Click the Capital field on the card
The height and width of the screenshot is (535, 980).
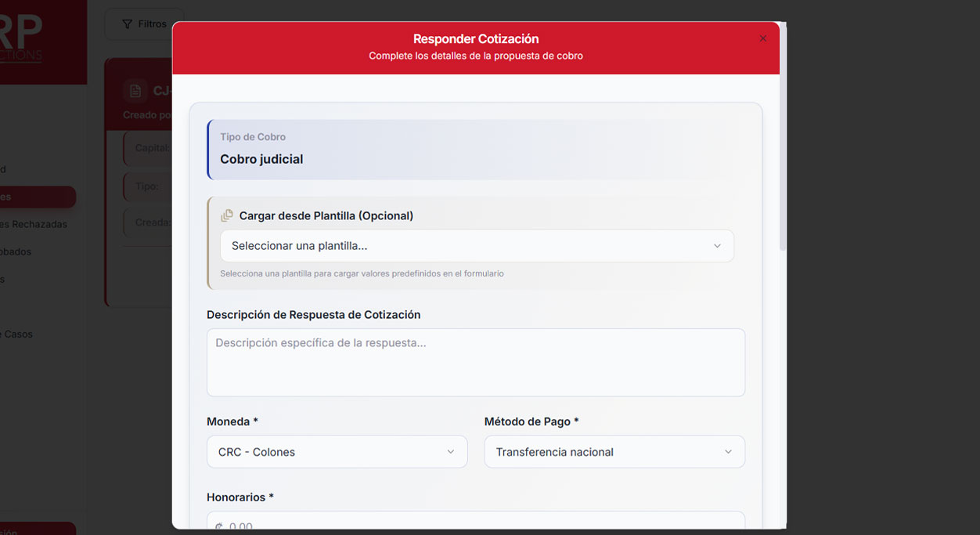tap(149, 148)
